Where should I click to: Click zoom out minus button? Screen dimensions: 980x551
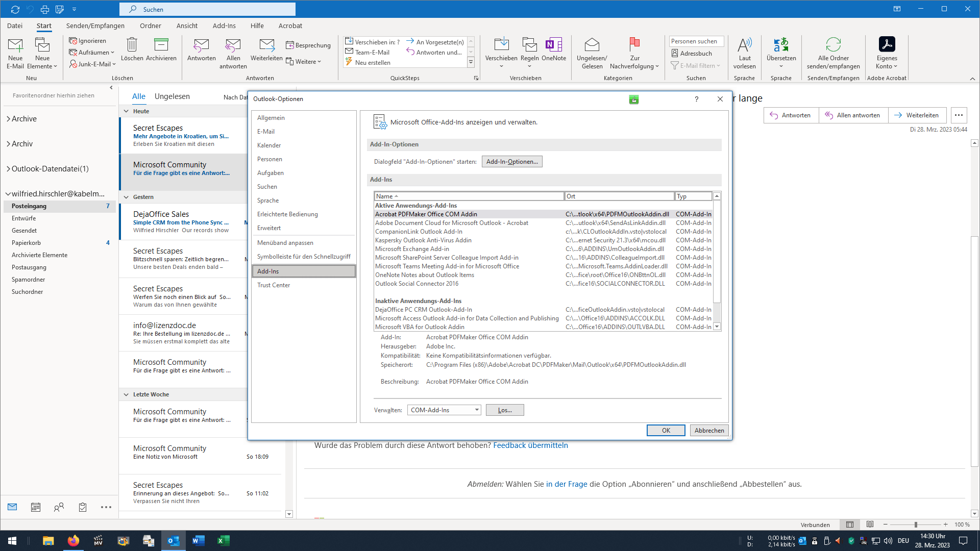886,524
